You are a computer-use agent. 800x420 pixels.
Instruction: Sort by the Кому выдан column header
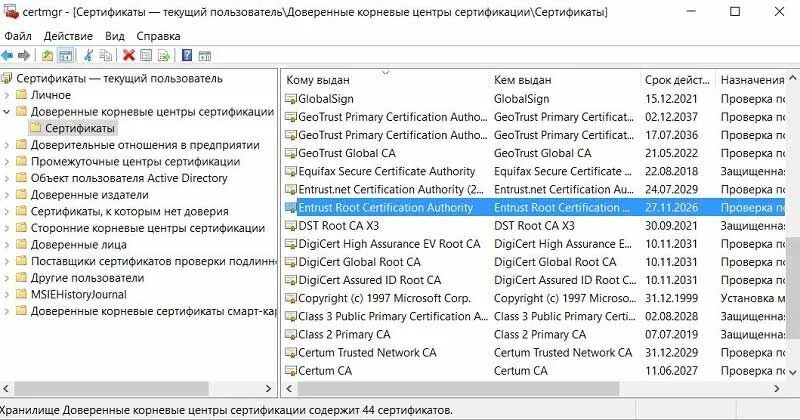[x=385, y=80]
